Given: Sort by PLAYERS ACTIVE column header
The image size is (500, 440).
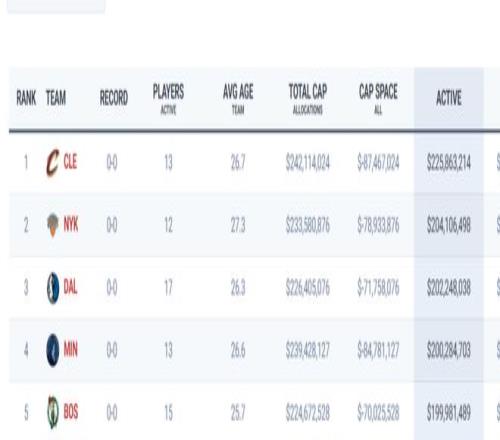Looking at the screenshot, I should click(x=168, y=99).
